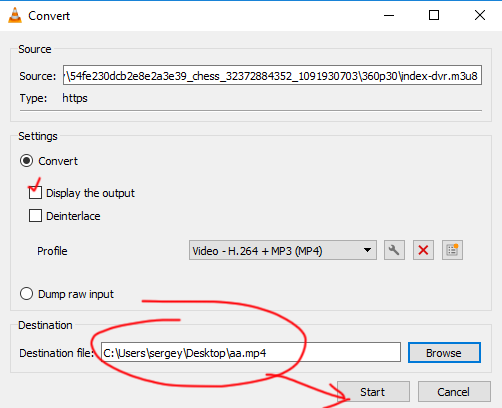The height and width of the screenshot is (408, 502).
Task: Minimize the Convert window
Action: coord(389,15)
